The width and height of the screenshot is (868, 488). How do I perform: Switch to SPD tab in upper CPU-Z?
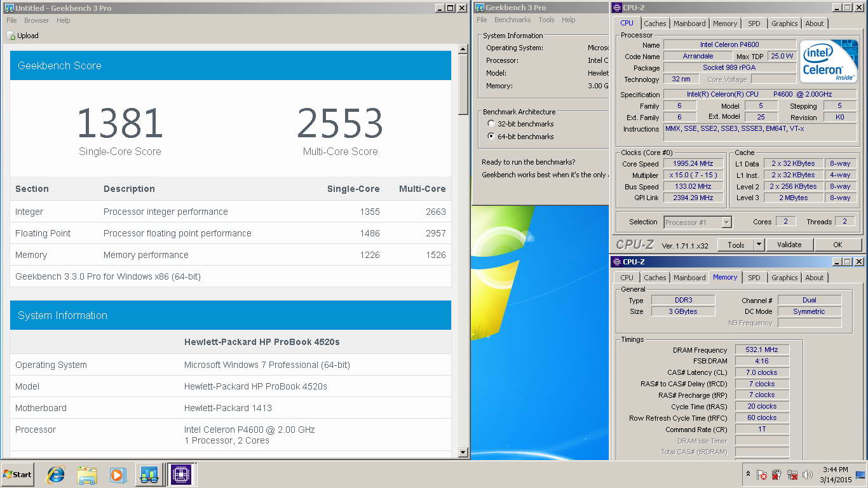click(x=754, y=24)
